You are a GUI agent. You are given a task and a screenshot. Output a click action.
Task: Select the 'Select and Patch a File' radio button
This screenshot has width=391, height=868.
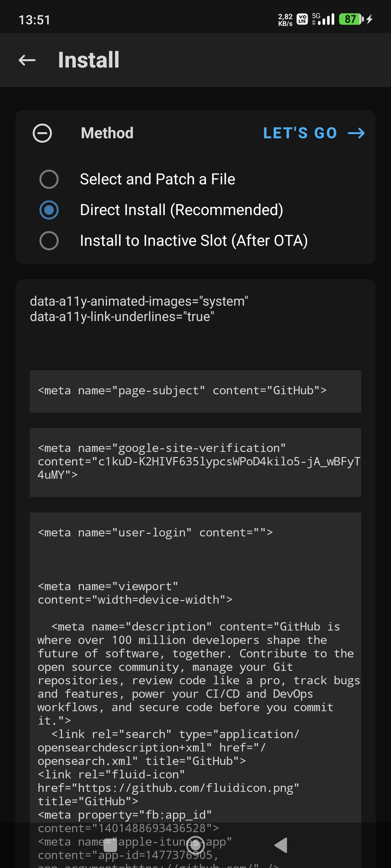49,179
